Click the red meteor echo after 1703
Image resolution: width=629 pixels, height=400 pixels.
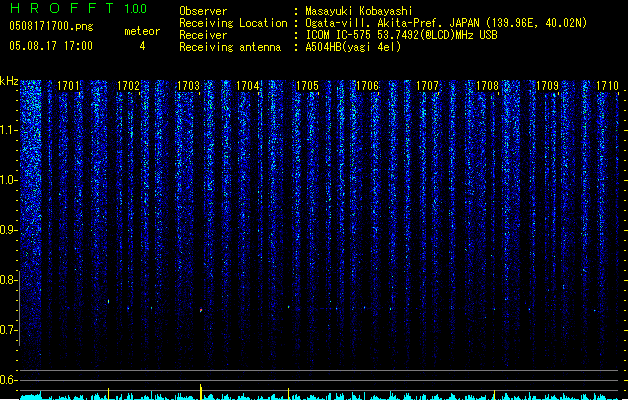[201, 310]
